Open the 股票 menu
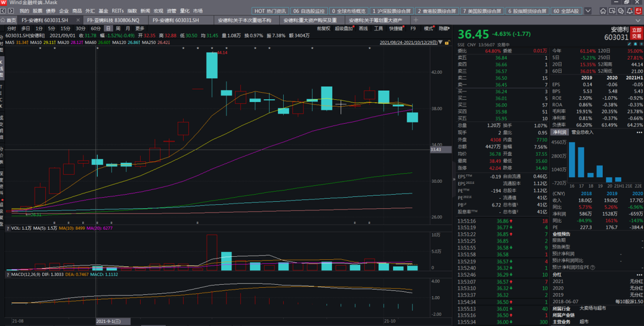 (38, 11)
